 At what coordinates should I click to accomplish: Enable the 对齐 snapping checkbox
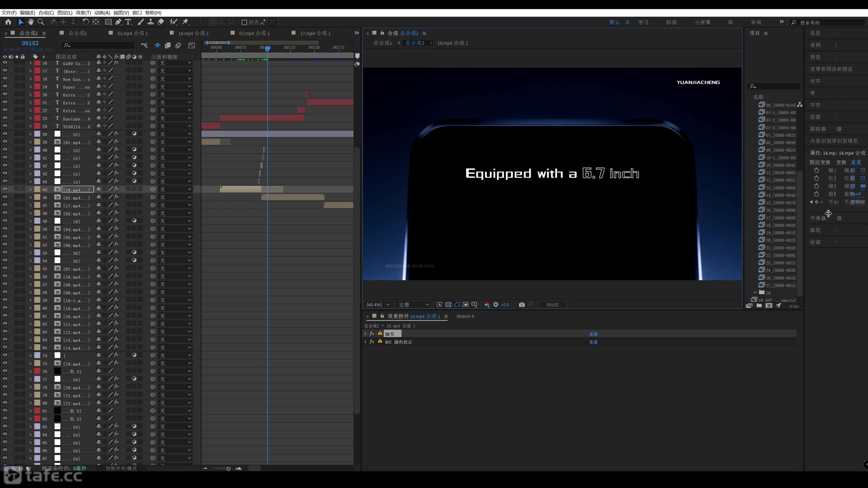(x=244, y=22)
